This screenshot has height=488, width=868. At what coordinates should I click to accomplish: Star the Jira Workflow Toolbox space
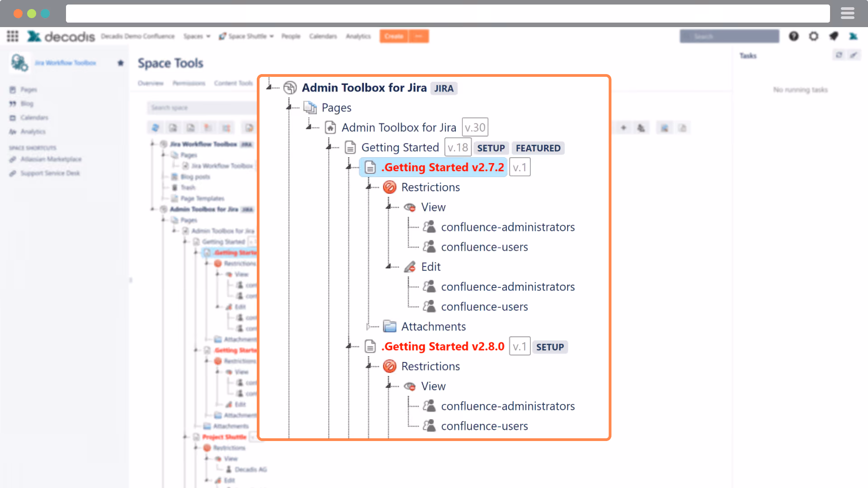[x=121, y=63]
